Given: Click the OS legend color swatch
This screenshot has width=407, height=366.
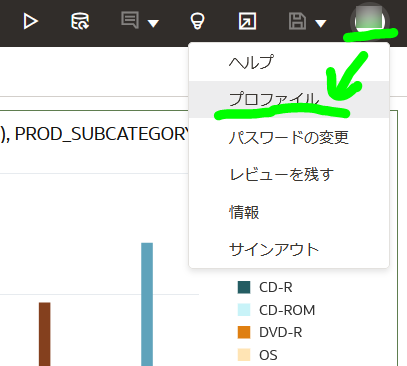Looking at the screenshot, I should click(x=244, y=355).
